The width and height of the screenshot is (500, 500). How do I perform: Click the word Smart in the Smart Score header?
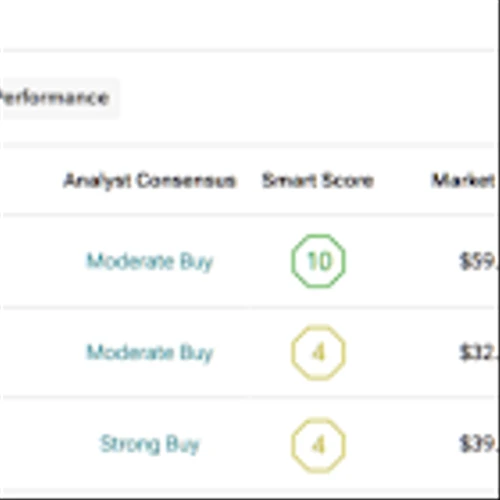[289, 181]
